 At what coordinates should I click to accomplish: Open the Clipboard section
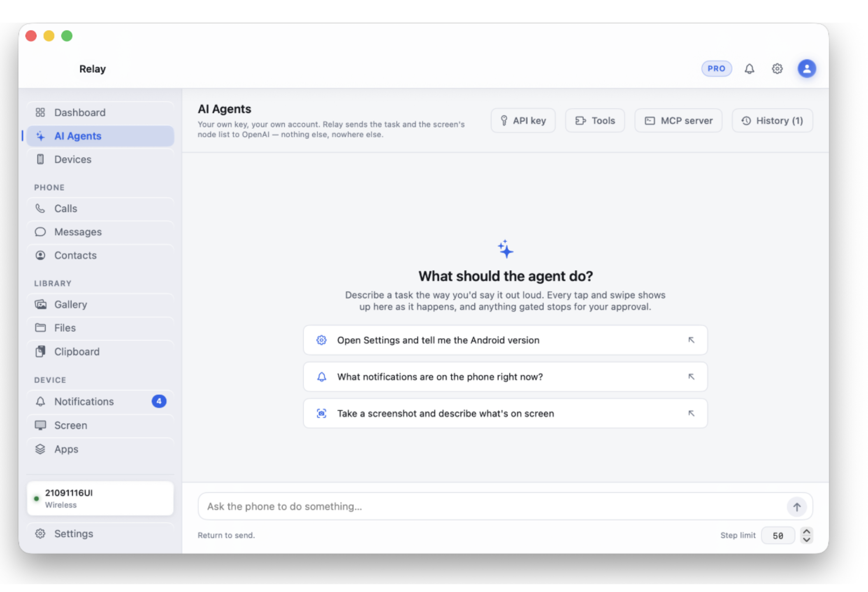pyautogui.click(x=100, y=352)
